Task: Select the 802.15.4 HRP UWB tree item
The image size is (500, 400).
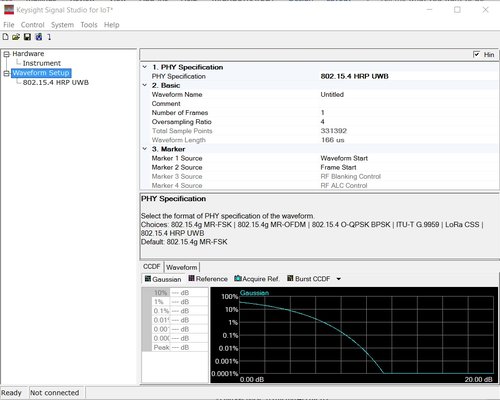Action: 56,82
